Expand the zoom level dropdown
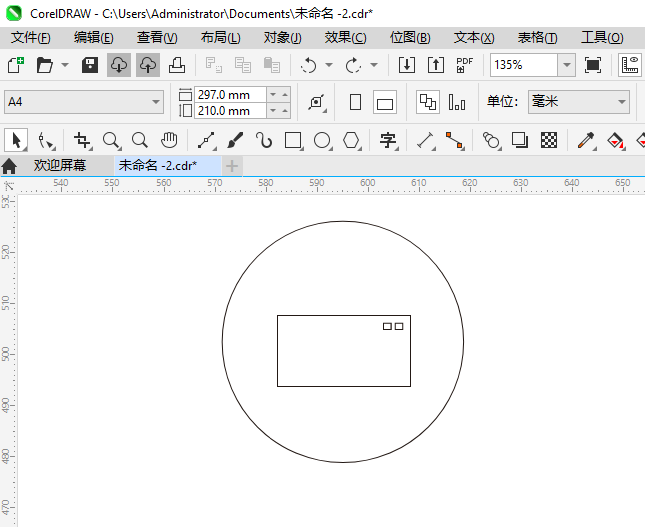Viewport: 645px width, 527px height. (x=566, y=65)
